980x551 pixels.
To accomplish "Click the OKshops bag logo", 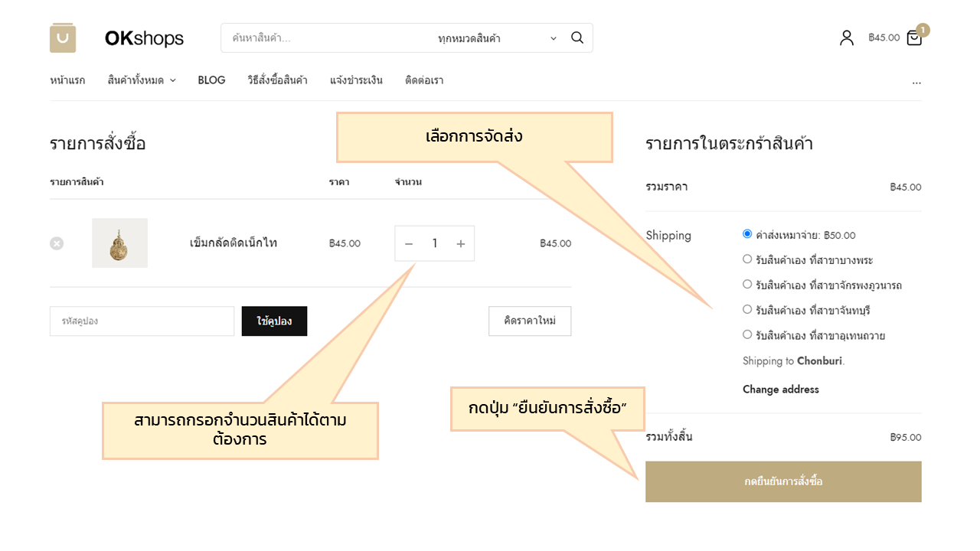I will pyautogui.click(x=63, y=37).
